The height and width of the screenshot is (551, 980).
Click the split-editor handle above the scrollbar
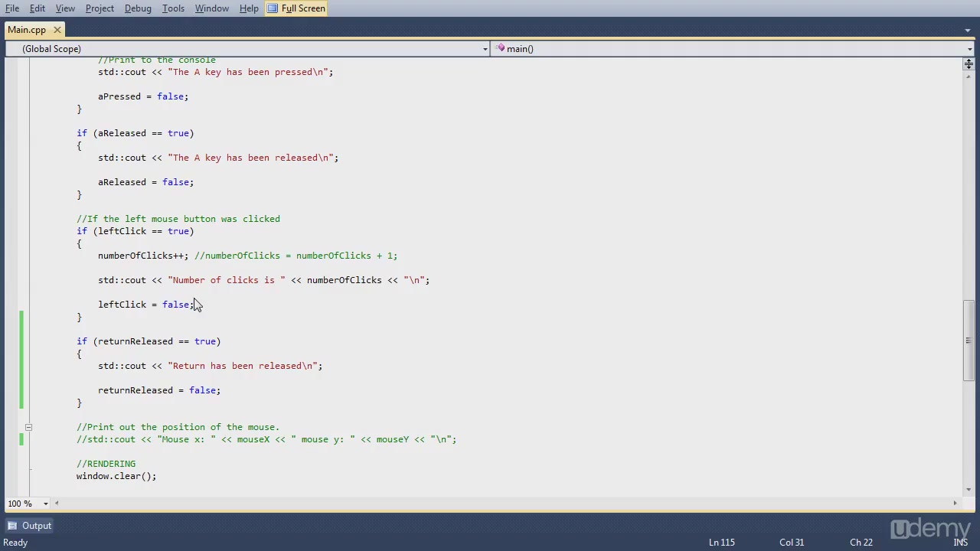click(x=969, y=64)
